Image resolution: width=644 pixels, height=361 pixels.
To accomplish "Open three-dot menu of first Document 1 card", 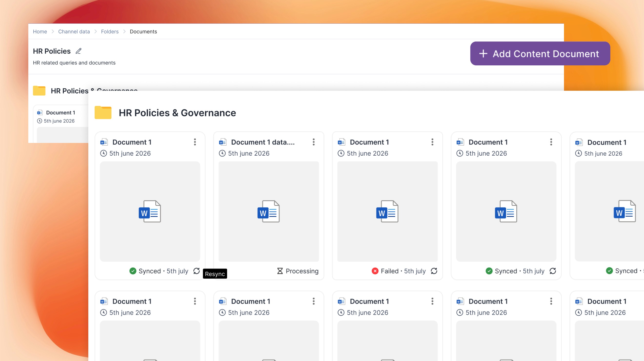I will (195, 142).
